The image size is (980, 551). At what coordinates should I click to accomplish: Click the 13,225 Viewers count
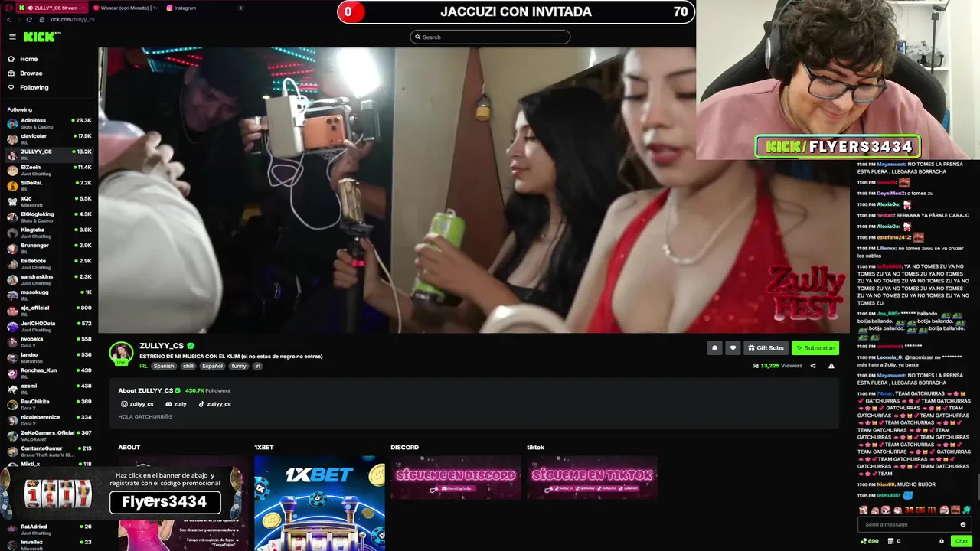click(x=778, y=366)
